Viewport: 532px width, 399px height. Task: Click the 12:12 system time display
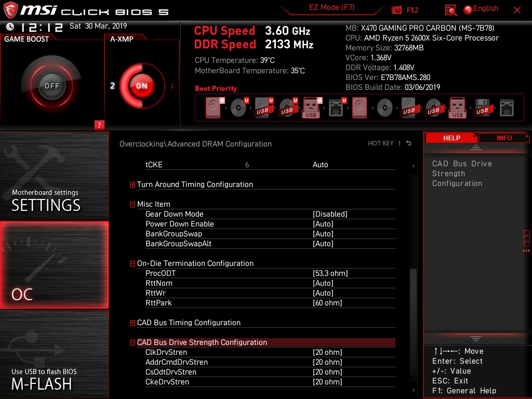(x=42, y=27)
